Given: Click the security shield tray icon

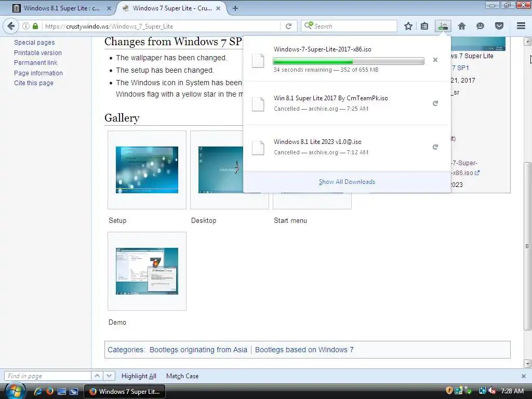Looking at the screenshot, I should coord(449,391).
